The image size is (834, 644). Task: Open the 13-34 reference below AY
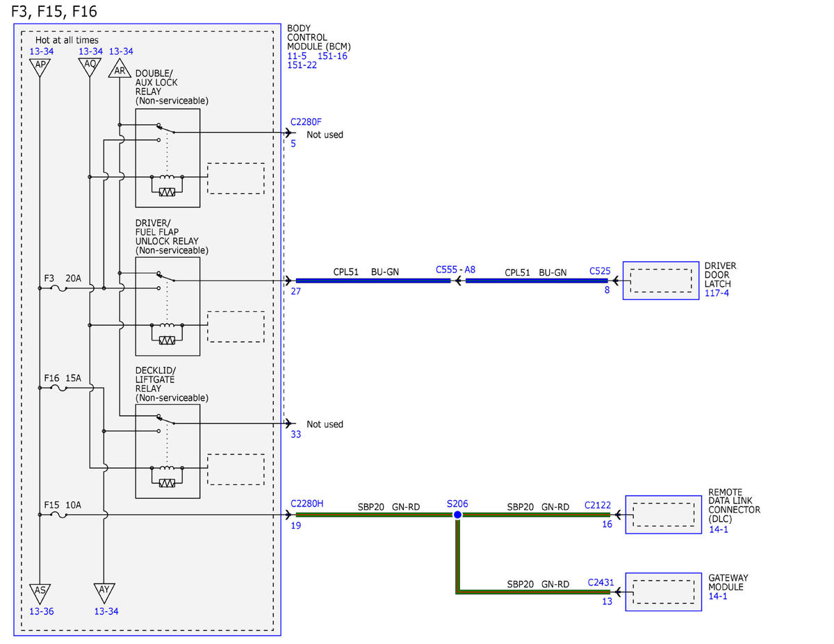(105, 611)
